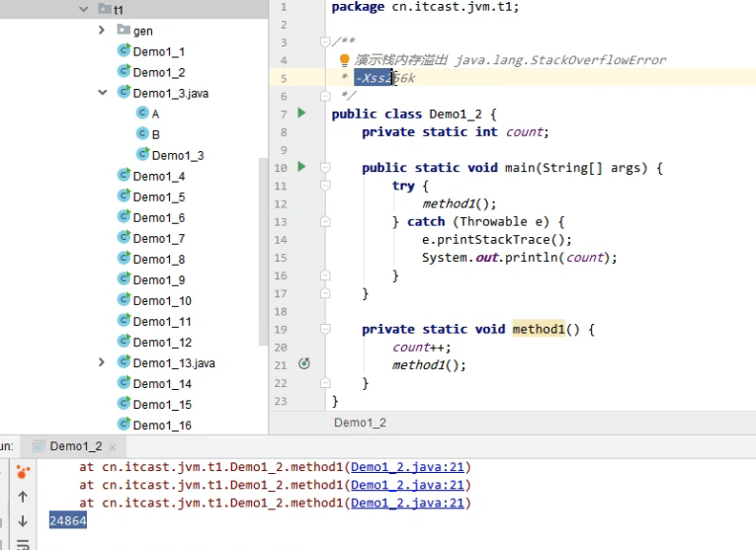756x550 pixels.
Task: Close the Demo1_2 run tab
Action: click(x=113, y=447)
